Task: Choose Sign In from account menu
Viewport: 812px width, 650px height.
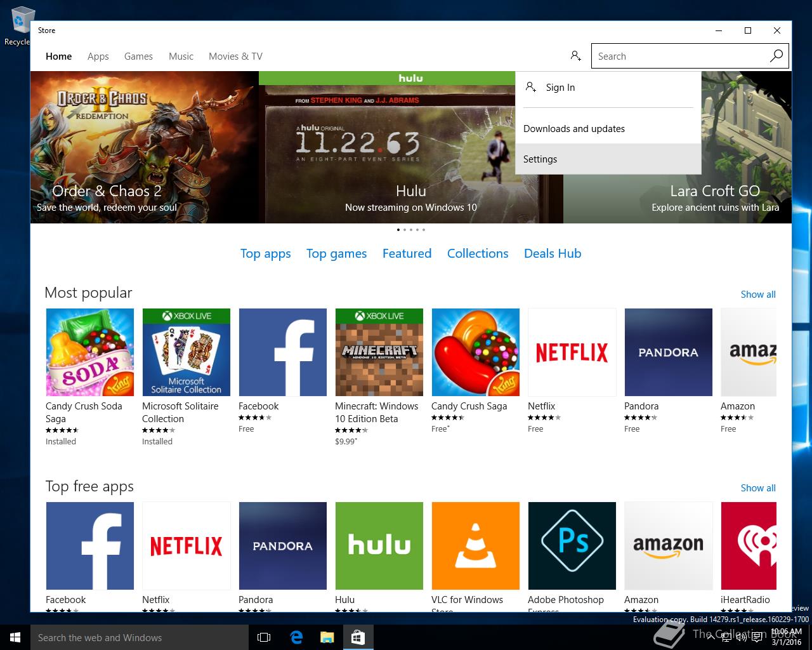Action: 608,88
